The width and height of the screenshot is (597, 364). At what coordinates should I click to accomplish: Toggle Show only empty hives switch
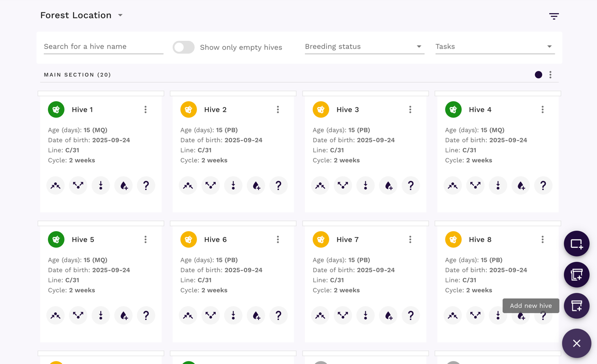[184, 47]
